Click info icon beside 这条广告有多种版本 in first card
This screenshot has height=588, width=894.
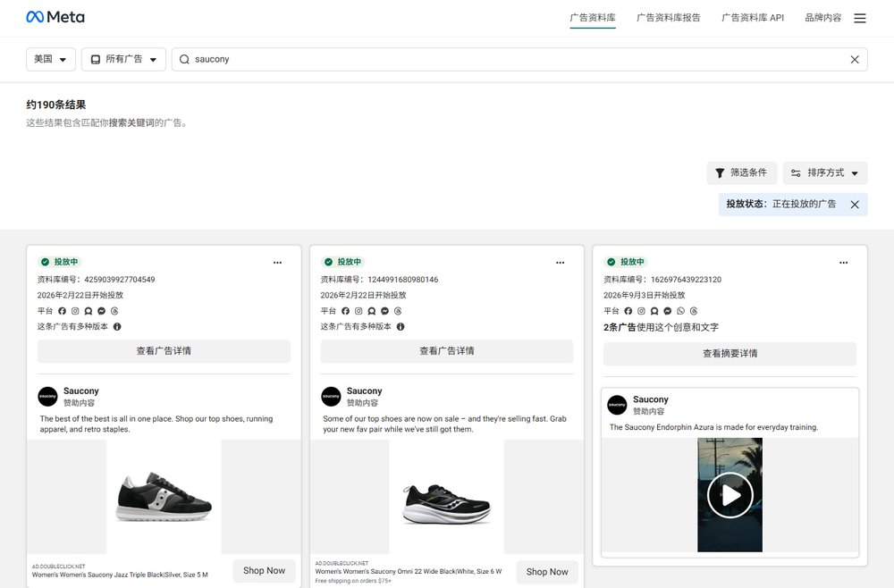(x=117, y=327)
